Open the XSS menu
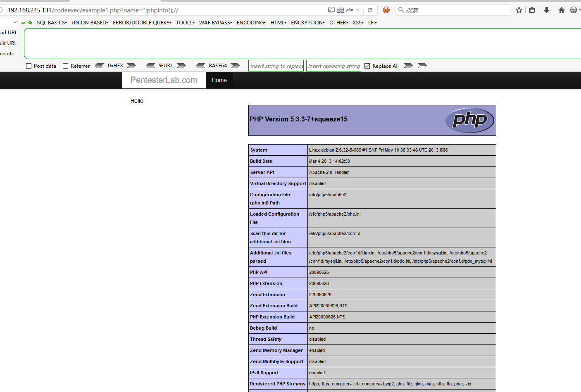 click(x=358, y=23)
